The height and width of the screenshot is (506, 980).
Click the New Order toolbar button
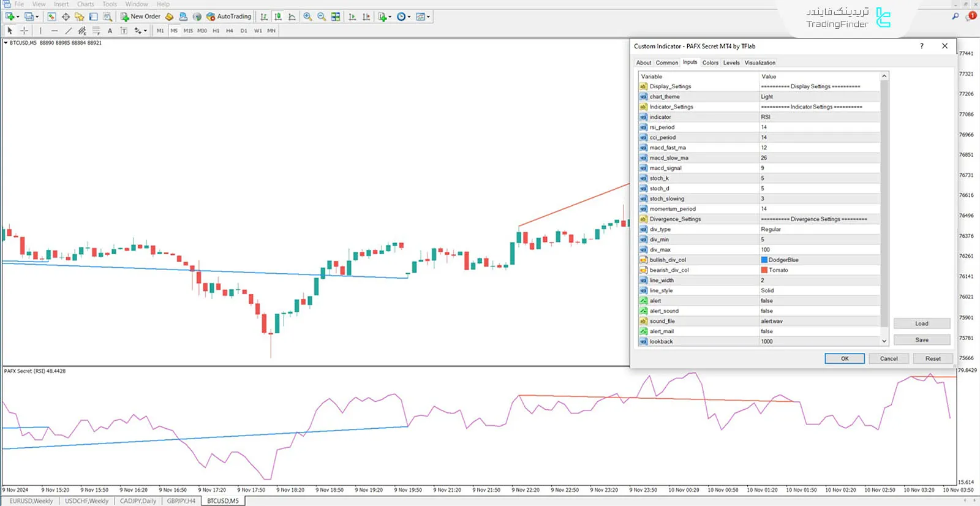point(140,17)
